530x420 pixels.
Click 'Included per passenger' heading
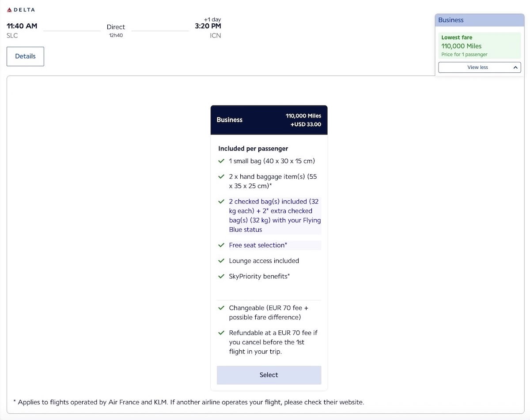(x=253, y=149)
